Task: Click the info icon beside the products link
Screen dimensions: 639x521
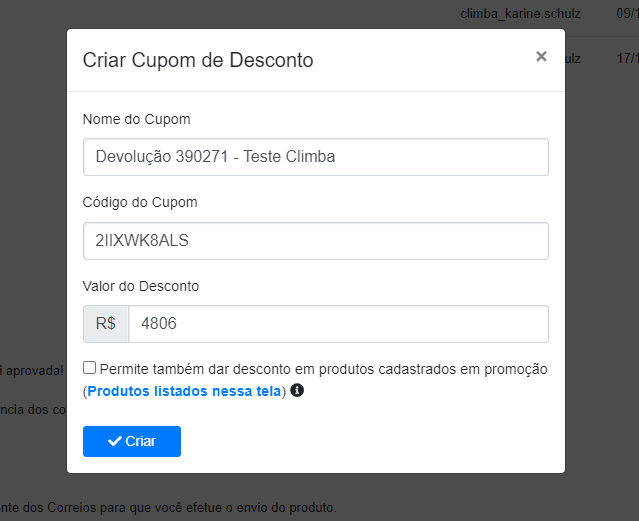Action: point(297,391)
